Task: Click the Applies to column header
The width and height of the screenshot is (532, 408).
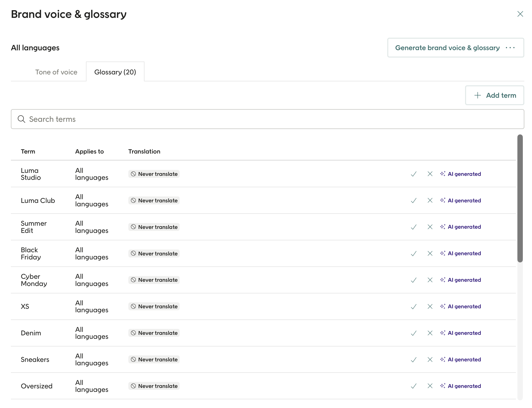Action: coord(89,152)
